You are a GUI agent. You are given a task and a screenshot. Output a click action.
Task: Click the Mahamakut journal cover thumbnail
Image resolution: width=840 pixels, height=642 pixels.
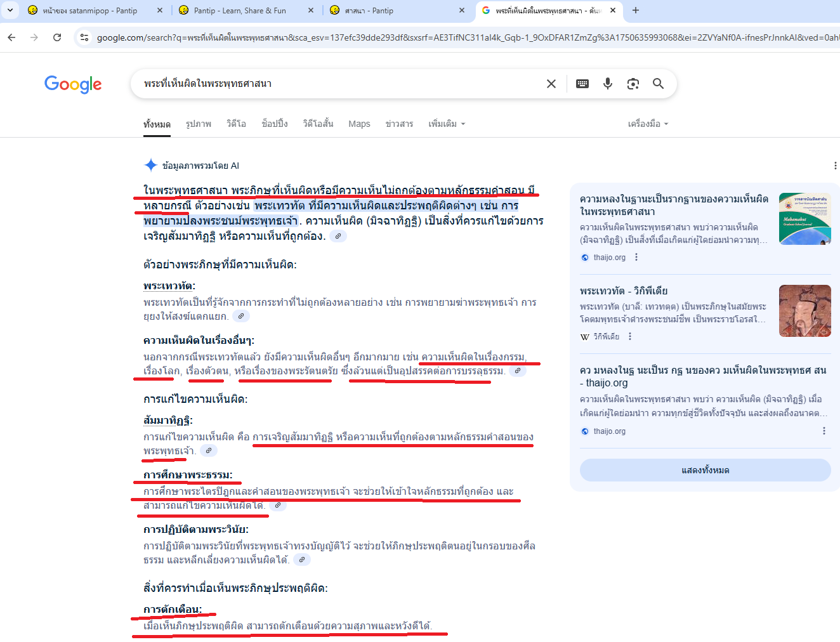805,219
